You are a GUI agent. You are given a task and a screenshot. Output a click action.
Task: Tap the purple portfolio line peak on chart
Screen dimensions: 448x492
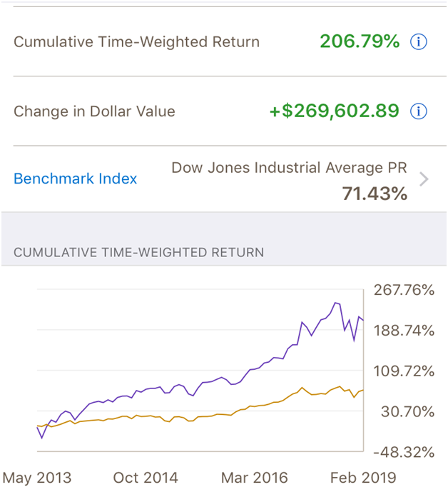(x=335, y=303)
